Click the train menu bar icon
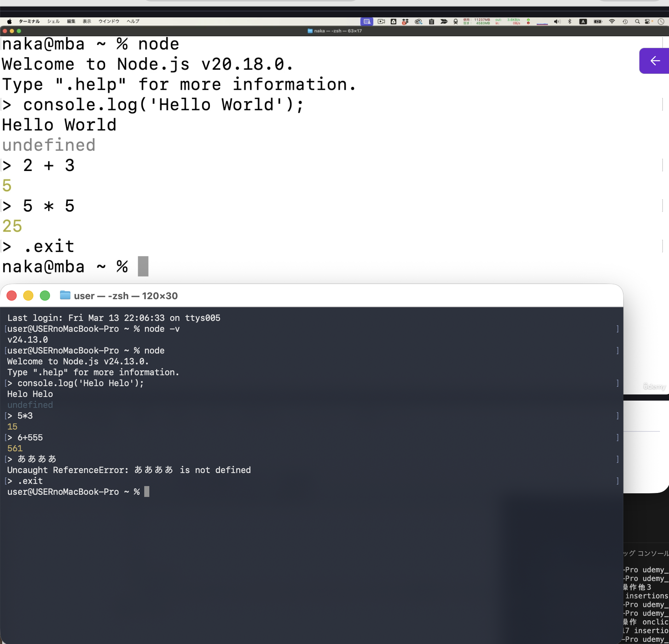 point(456,21)
